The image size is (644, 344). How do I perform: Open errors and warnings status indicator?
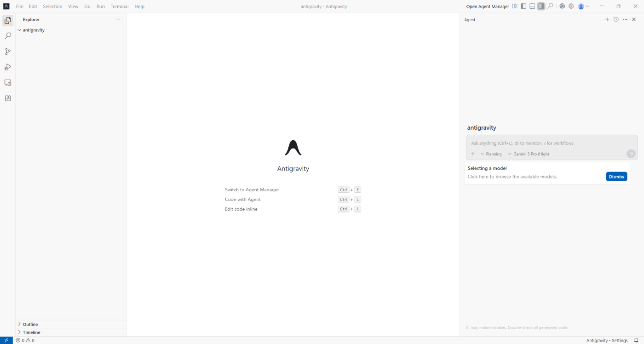25,340
